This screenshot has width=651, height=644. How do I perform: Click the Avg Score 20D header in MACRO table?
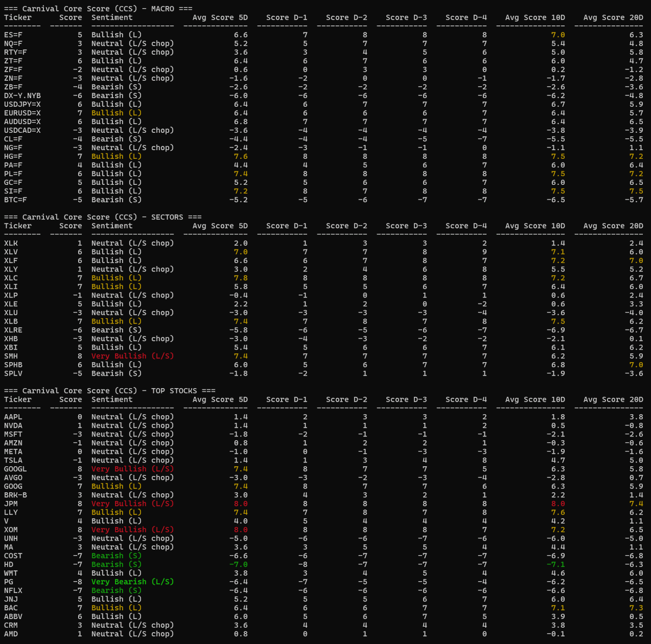(613, 17)
